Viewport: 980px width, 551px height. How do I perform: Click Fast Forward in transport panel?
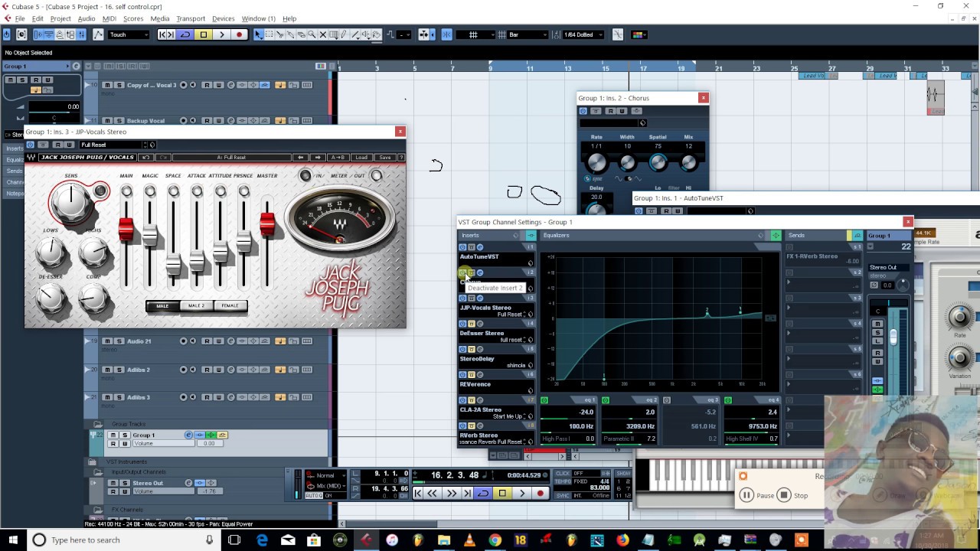pos(451,494)
